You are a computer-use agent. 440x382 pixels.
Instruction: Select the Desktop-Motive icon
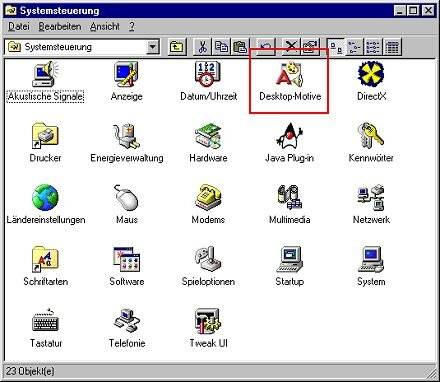tap(289, 73)
